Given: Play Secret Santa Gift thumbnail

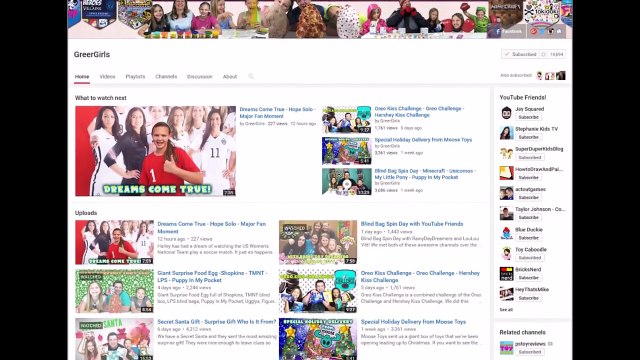Looking at the screenshot, I should (114, 339).
